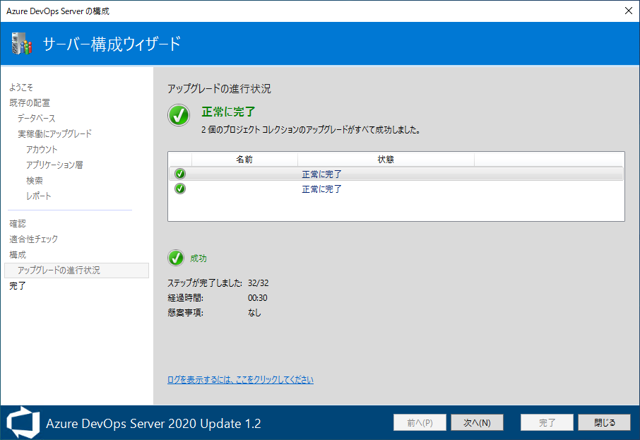Click the second row's green check icon
This screenshot has width=640, height=440.
click(x=180, y=189)
